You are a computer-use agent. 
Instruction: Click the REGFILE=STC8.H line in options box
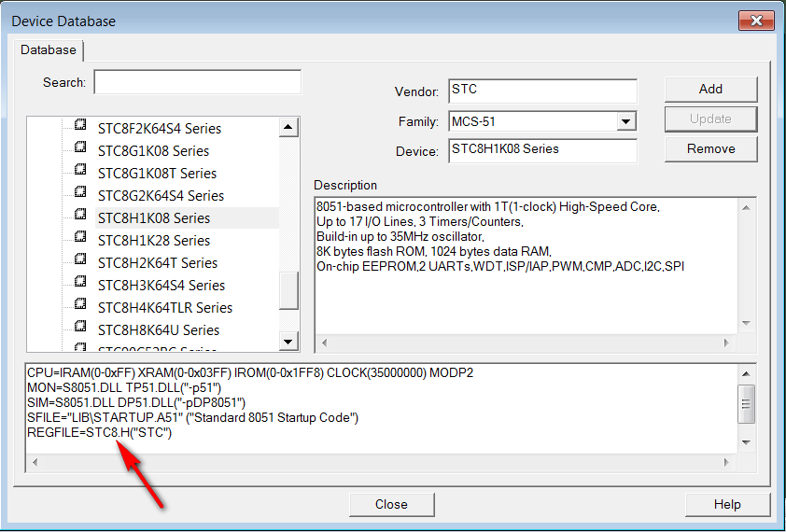[100, 433]
